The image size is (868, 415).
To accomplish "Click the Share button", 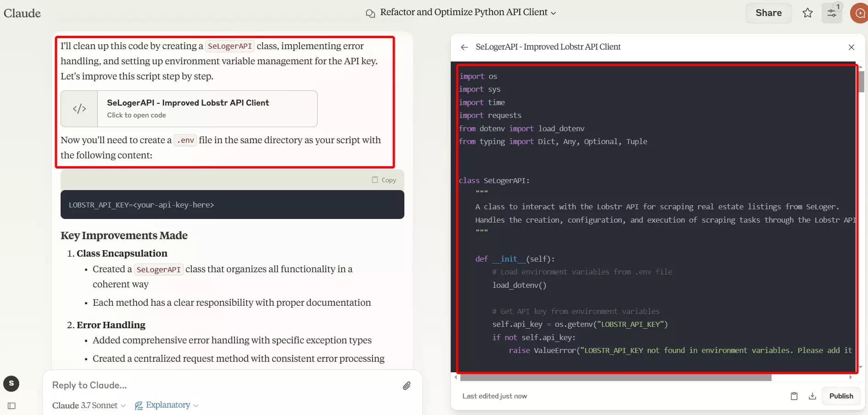I will [x=768, y=13].
